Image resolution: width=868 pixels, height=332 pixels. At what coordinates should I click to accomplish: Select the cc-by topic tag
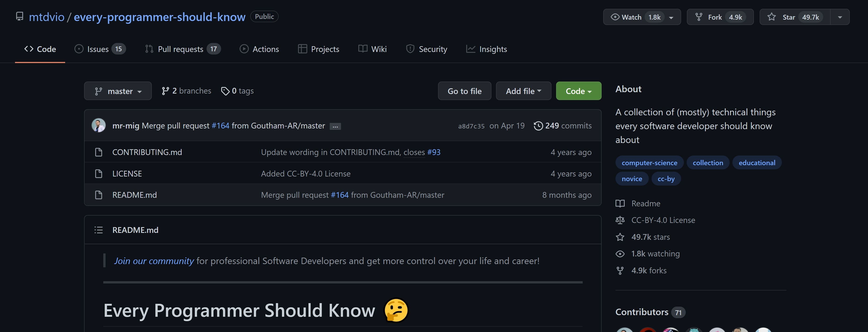(666, 179)
